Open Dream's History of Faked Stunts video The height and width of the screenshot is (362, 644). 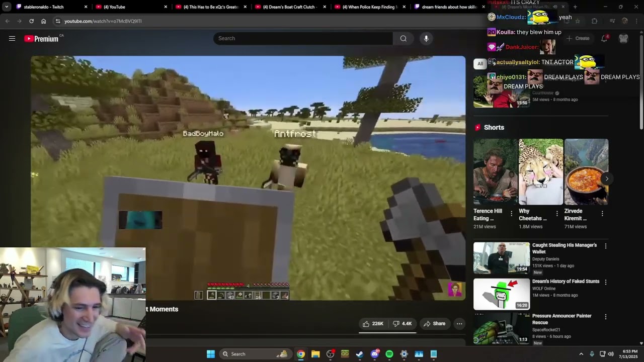(x=566, y=282)
